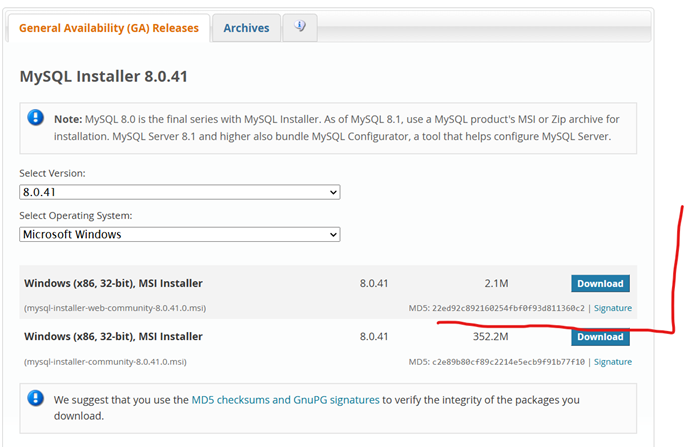Click the MD5 hash 22ed92c892160254fbf0f93d811360c2
692x447 pixels.
(x=508, y=308)
